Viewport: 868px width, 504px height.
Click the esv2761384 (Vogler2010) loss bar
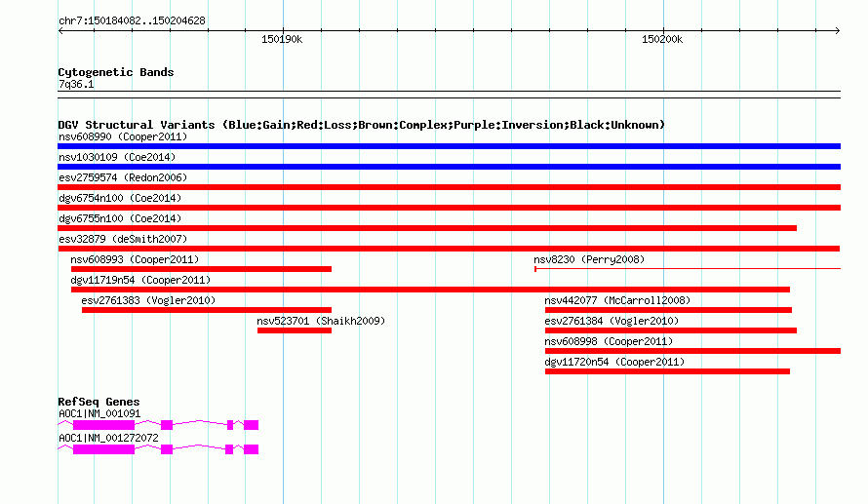[670, 330]
